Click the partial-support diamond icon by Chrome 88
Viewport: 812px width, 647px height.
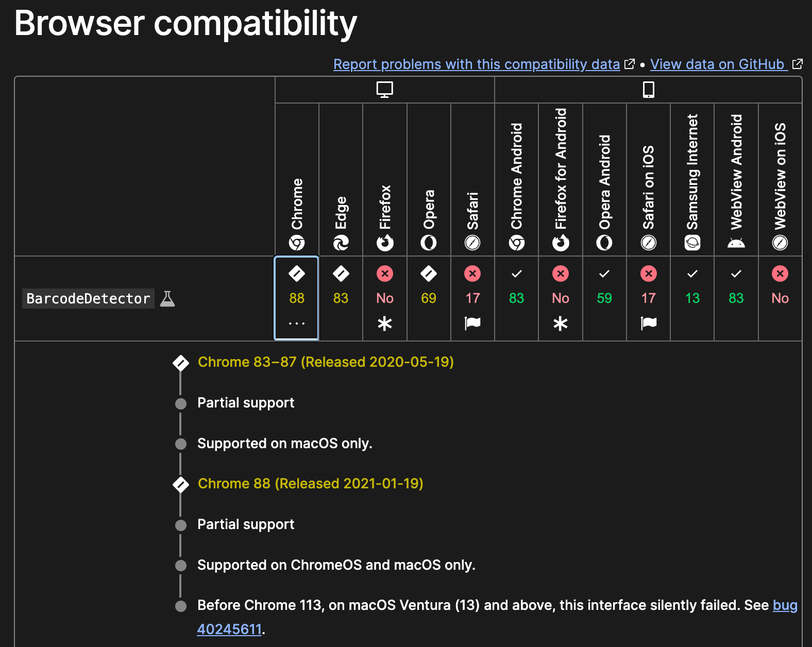click(x=181, y=484)
